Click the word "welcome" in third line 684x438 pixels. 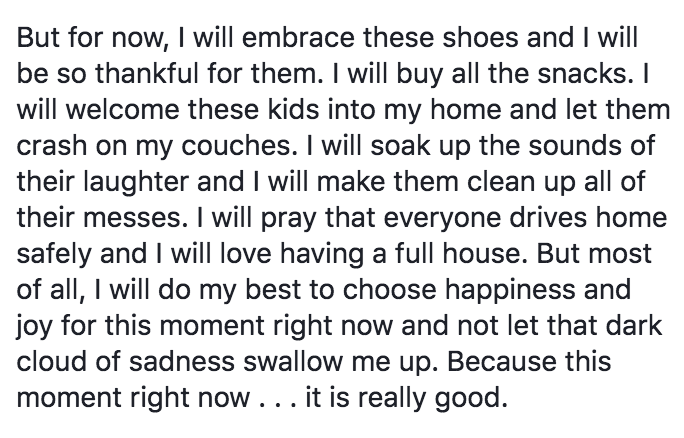point(123,110)
